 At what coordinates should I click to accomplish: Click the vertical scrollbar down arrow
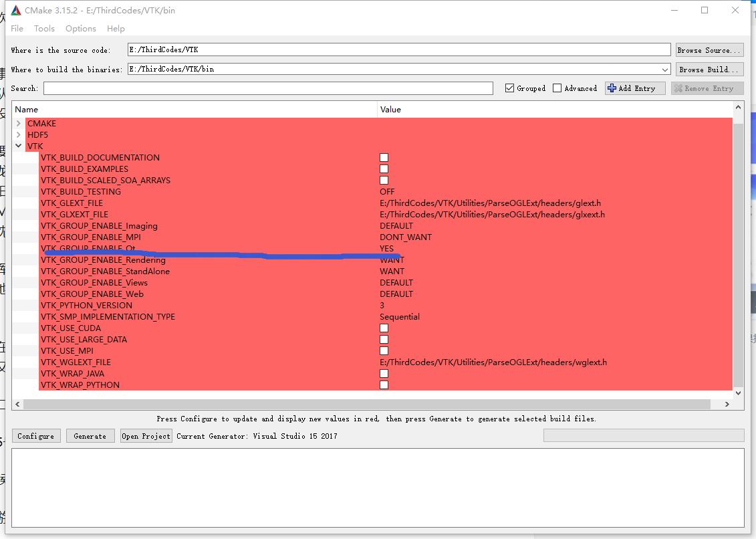(x=738, y=393)
